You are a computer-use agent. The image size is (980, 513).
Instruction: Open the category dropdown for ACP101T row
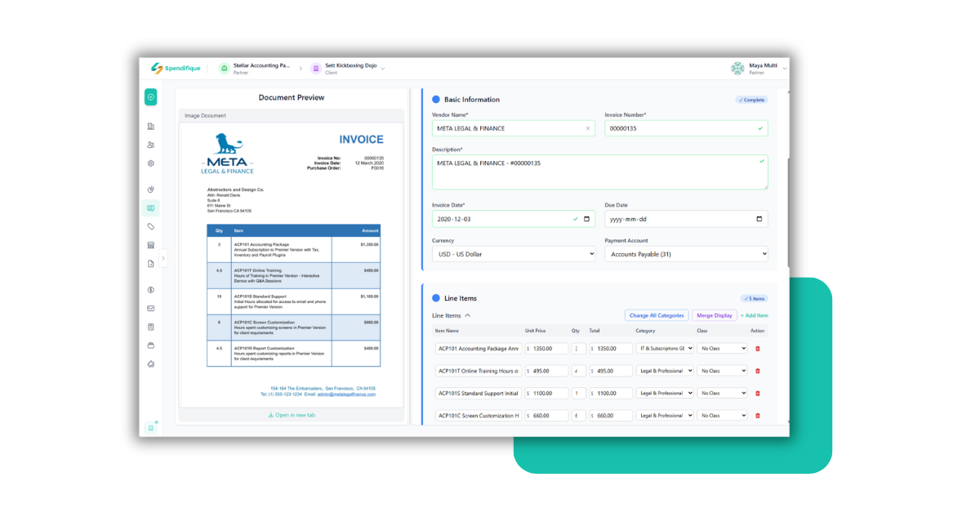pos(665,371)
